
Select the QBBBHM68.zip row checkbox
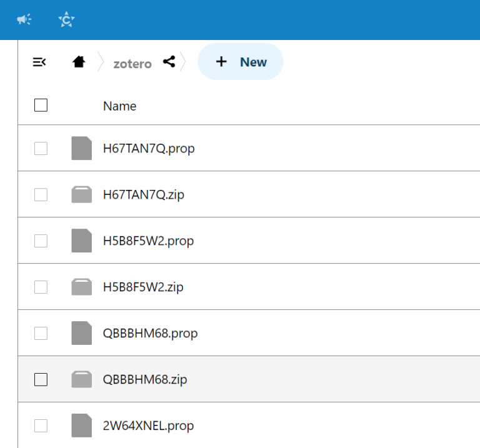[x=41, y=379]
